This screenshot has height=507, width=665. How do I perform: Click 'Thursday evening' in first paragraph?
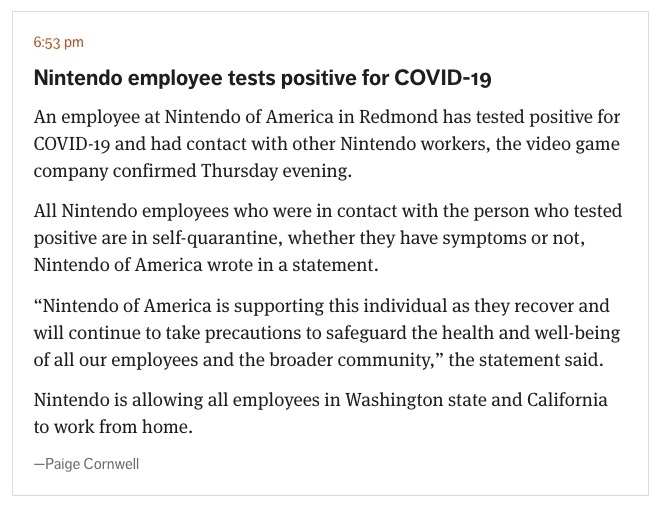point(277,171)
